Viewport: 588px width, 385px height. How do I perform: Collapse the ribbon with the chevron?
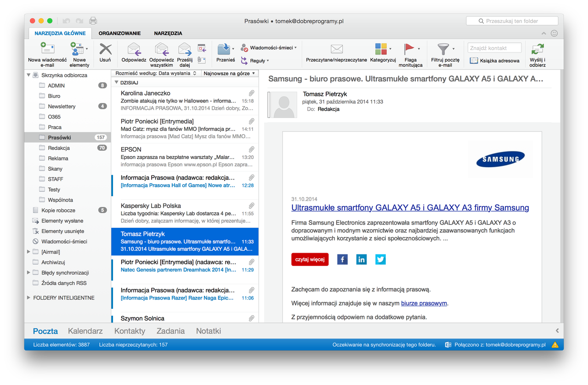click(x=543, y=33)
